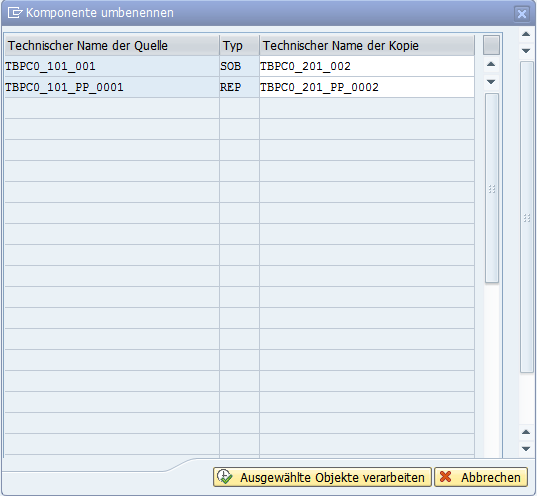Cancel with the Abbrechen button
537x496 pixels.
[x=481, y=477]
